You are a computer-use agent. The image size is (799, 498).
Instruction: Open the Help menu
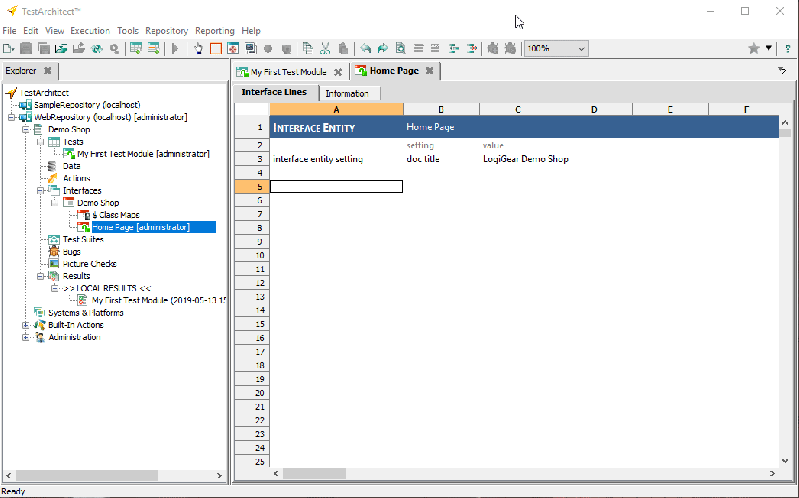point(251,31)
